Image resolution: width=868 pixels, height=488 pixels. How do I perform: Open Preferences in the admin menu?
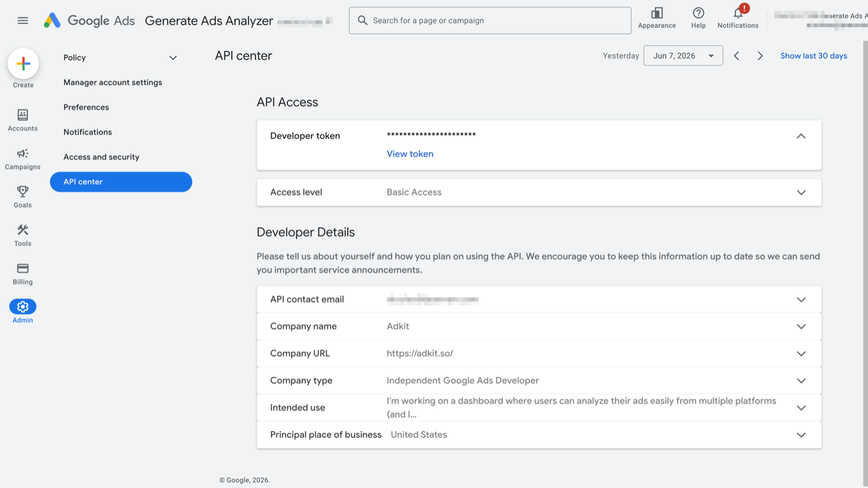(x=86, y=107)
